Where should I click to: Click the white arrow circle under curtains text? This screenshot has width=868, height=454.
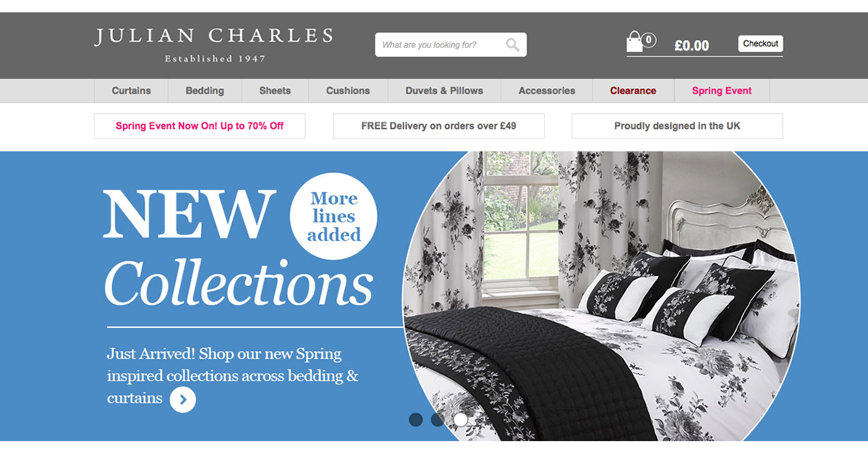coord(183,399)
